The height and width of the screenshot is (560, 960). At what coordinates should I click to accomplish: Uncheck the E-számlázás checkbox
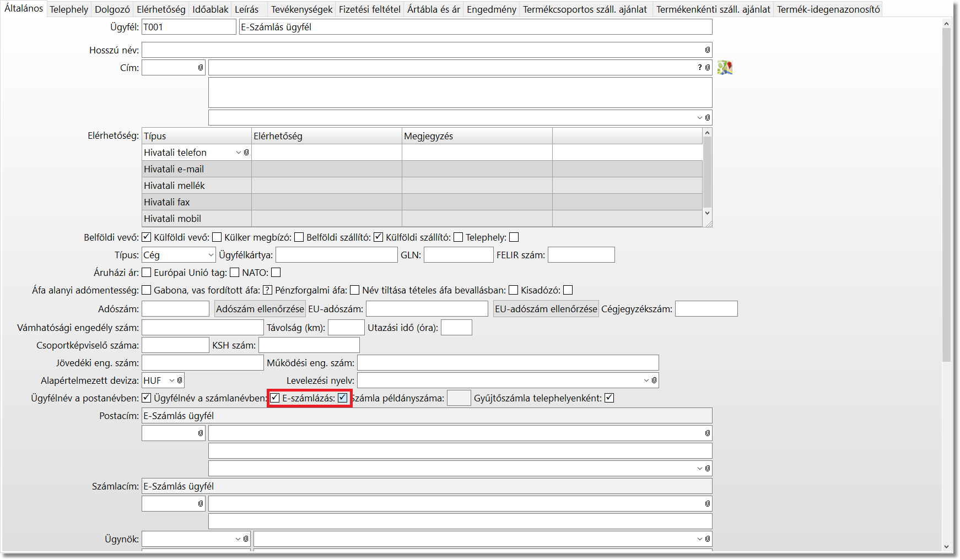343,398
